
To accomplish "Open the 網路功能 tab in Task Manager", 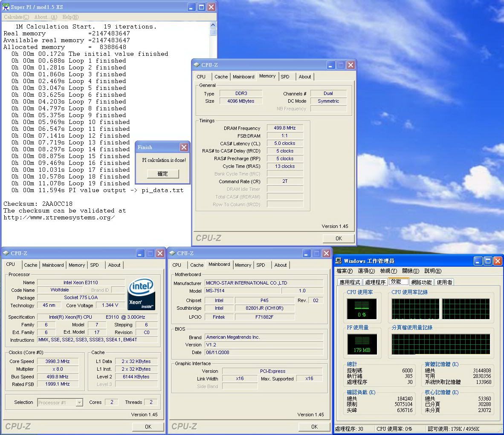I will [x=421, y=282].
